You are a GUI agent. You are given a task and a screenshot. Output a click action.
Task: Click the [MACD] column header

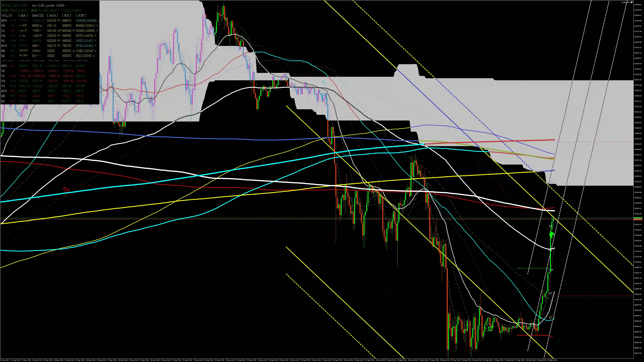[38, 15]
